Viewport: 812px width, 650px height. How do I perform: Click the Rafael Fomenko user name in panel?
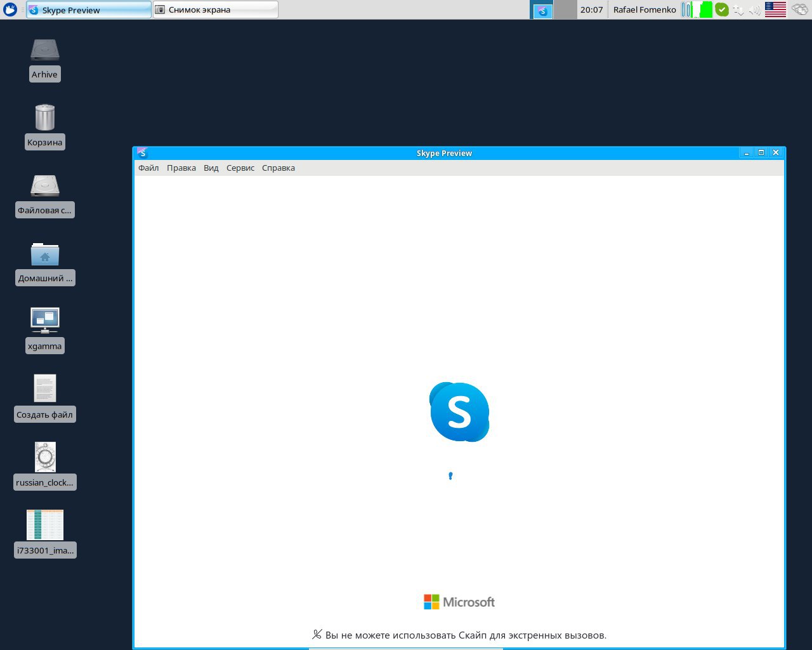[645, 10]
